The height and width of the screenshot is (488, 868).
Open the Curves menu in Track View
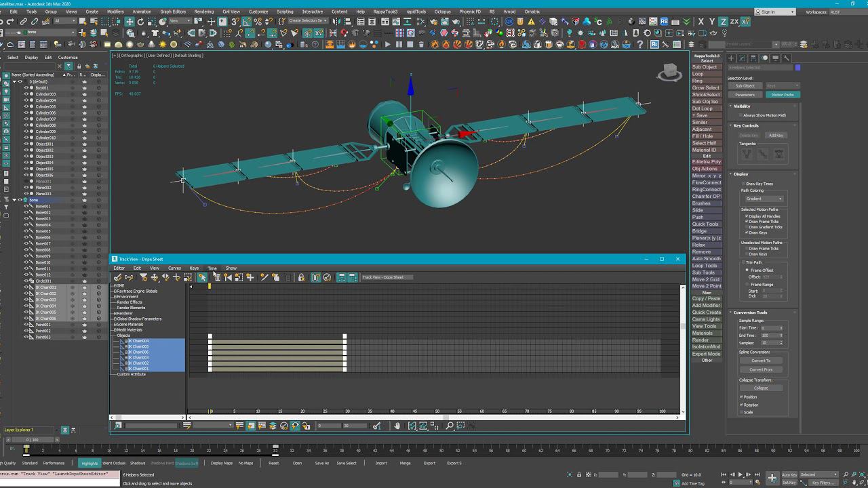tap(174, 268)
